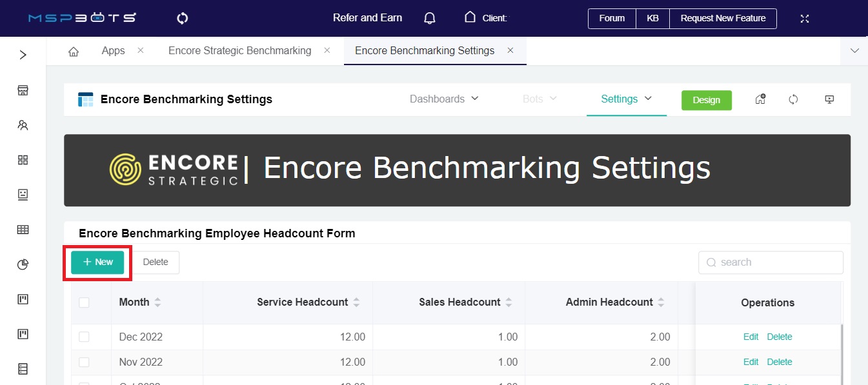Open the table grid icon in sidebar

tap(23, 229)
